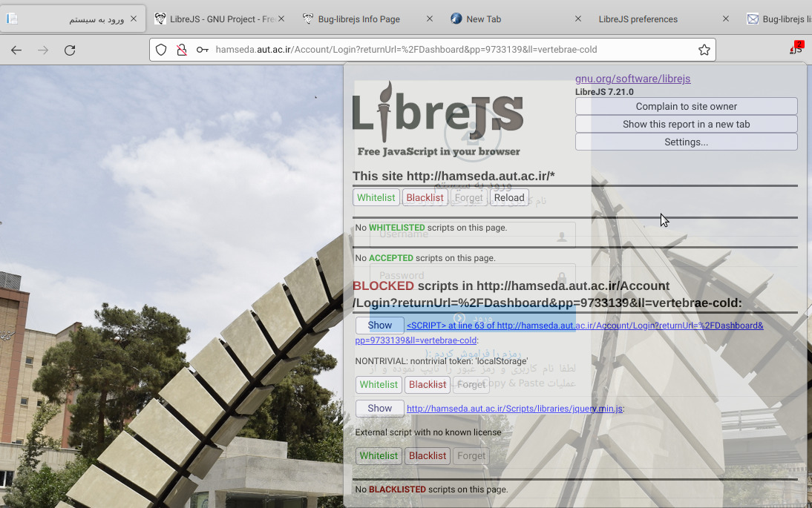Screen dimensions: 812x508
Task: Toggle the LibreJS extension toolbar icon
Action: coord(796,48)
